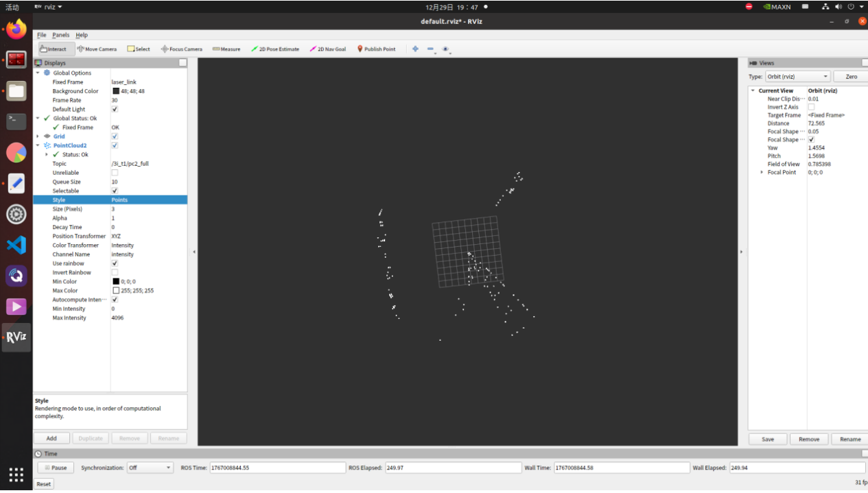The image size is (868, 493).
Task: Open Visual Studio Code from the dock
Action: pos(16,245)
